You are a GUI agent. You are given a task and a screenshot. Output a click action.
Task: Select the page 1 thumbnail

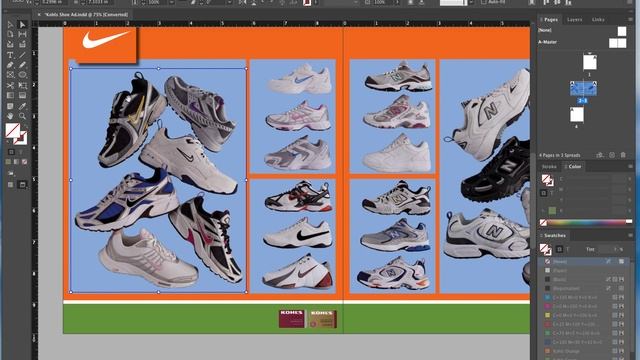pos(589,62)
